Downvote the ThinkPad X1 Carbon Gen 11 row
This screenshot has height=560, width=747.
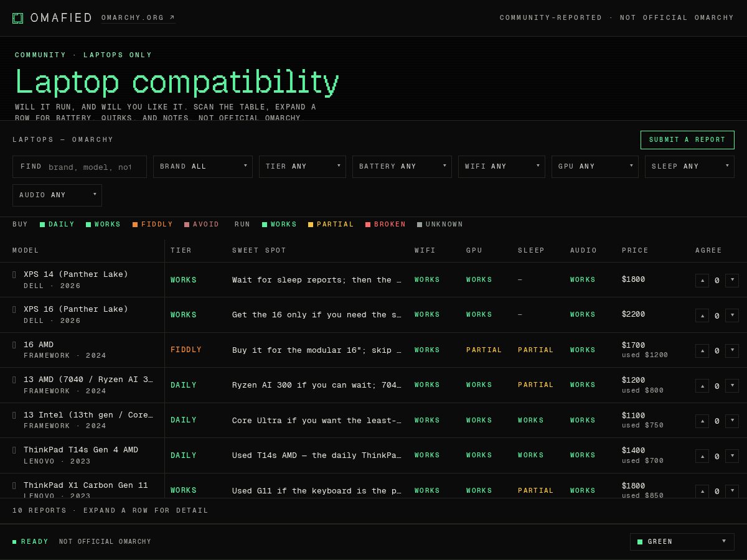coord(732,491)
